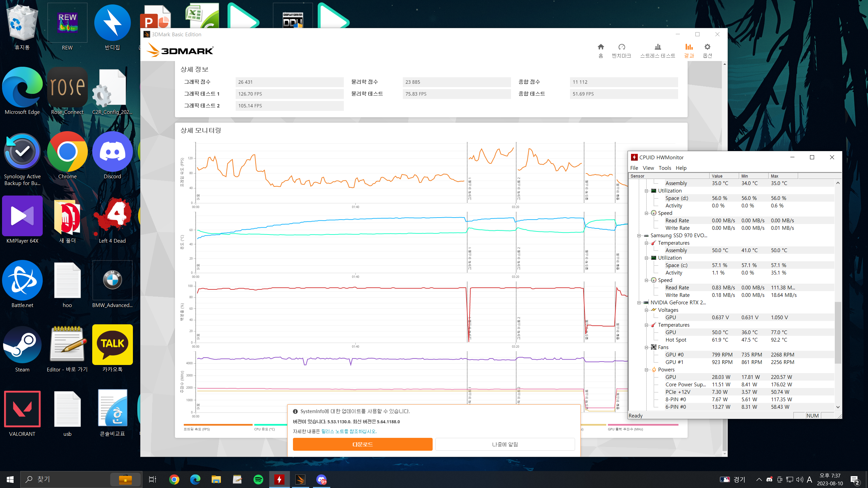
Task: Click the Sensor column header in HWMonitor
Action: 669,176
